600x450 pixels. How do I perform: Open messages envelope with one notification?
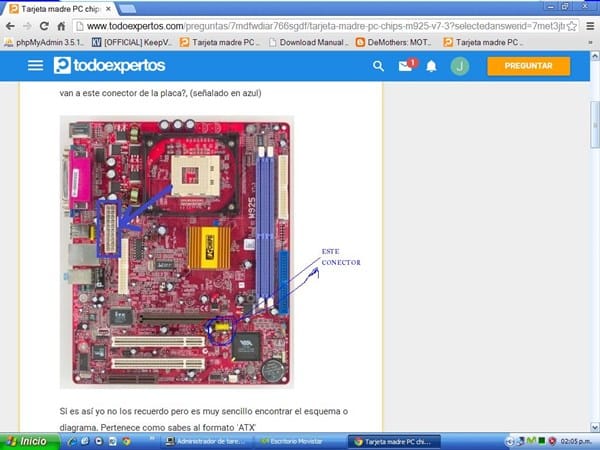pos(407,65)
